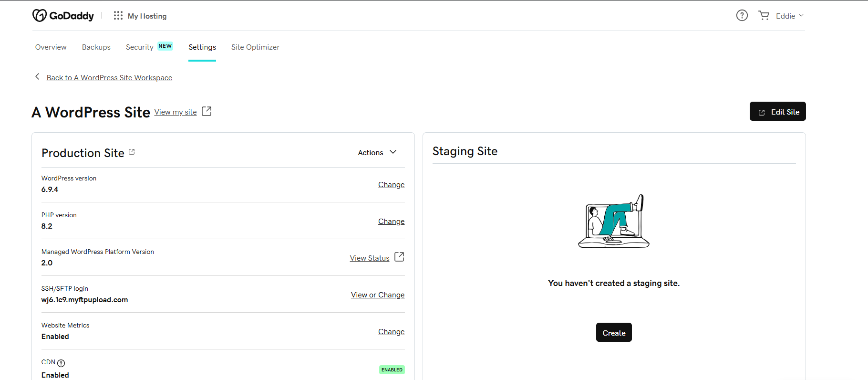Change the WordPress version
This screenshot has width=868, height=380.
click(x=392, y=184)
